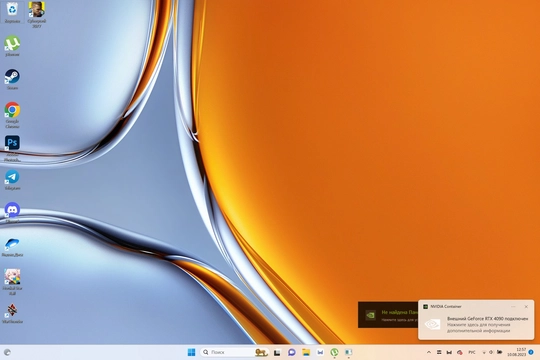Select the Warthunder desktop shortcut

pos(12,313)
